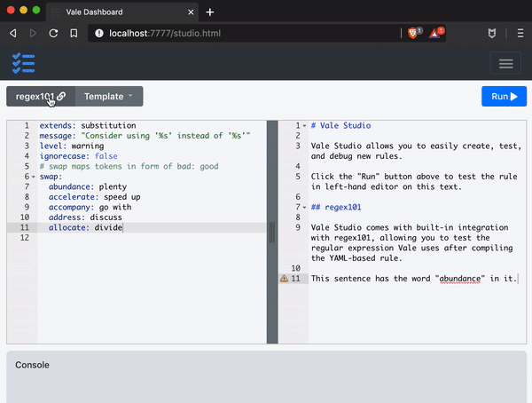Select the Vale Dashboard tab

[x=122, y=12]
